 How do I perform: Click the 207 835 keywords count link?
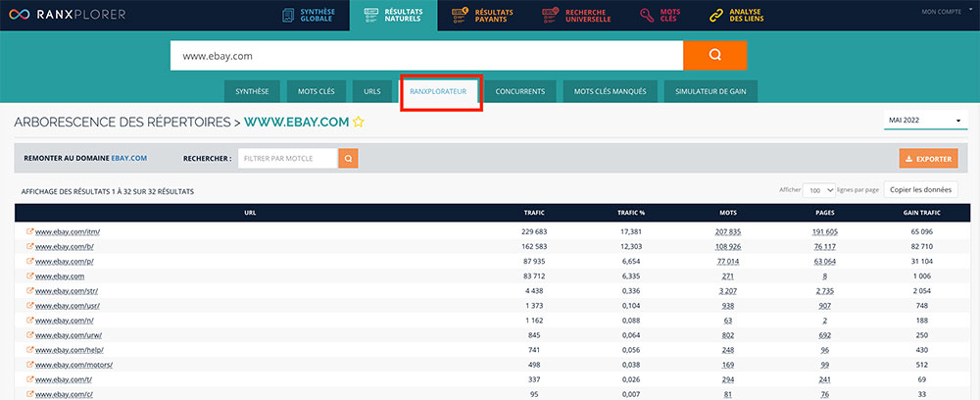(728, 232)
